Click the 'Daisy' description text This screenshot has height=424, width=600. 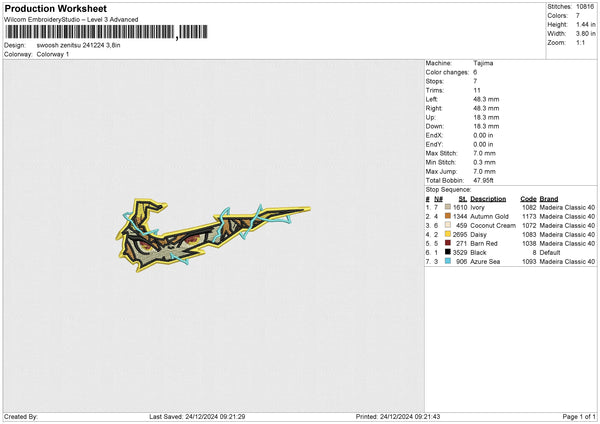pos(478,235)
